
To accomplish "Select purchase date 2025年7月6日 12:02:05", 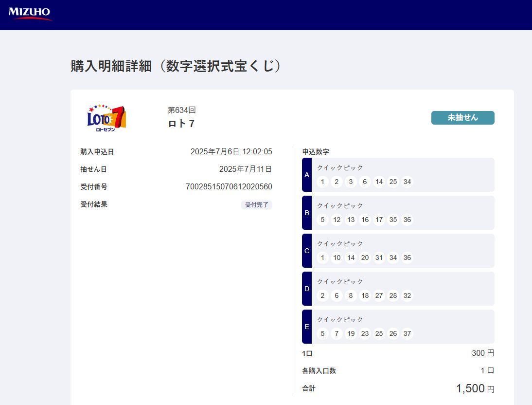I will point(231,151).
